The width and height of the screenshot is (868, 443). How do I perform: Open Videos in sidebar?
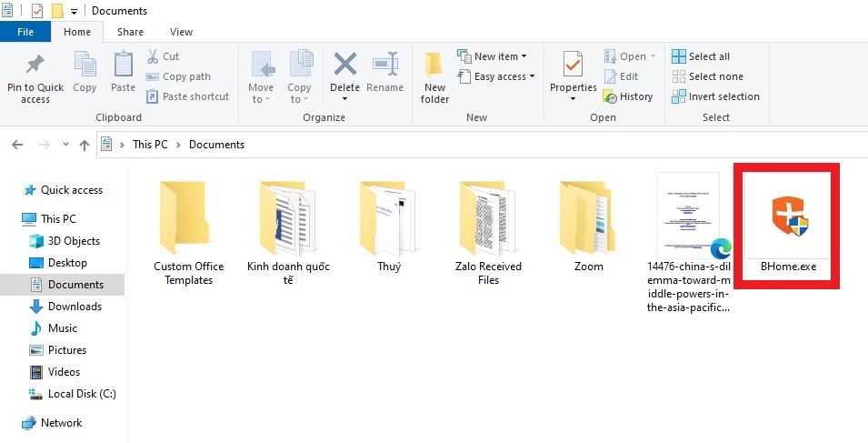click(x=55, y=371)
